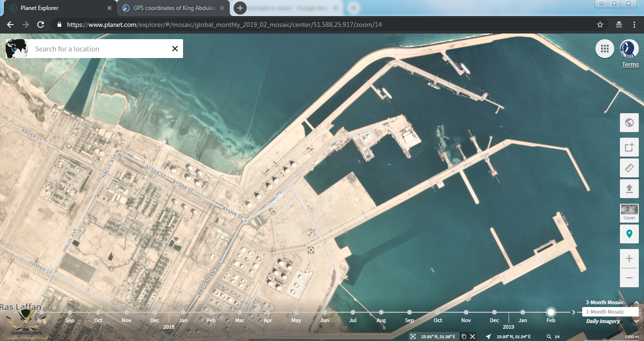Advance timeline with right arrow chevron
644x341 pixels.
click(574, 312)
